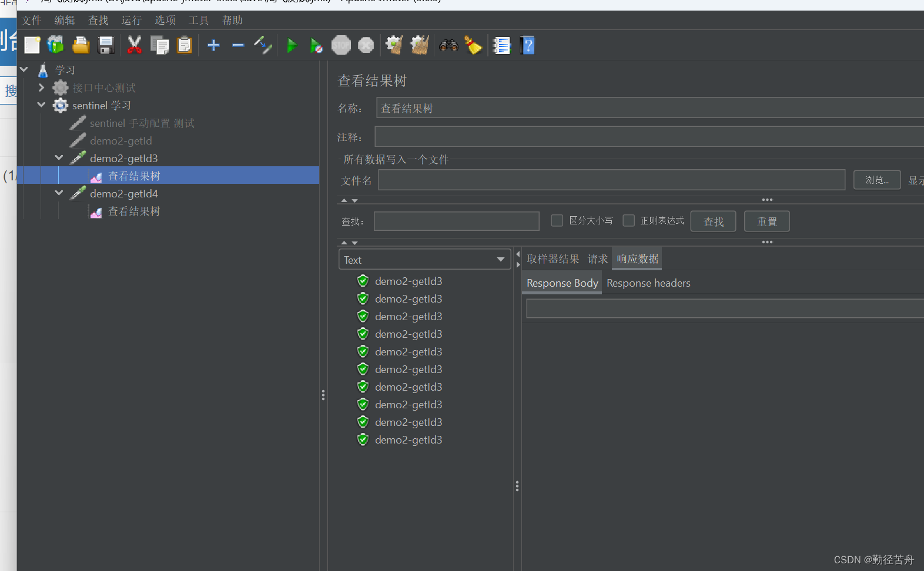
Task: Collapse the demo2-getId4 sampler node
Action: coord(59,193)
